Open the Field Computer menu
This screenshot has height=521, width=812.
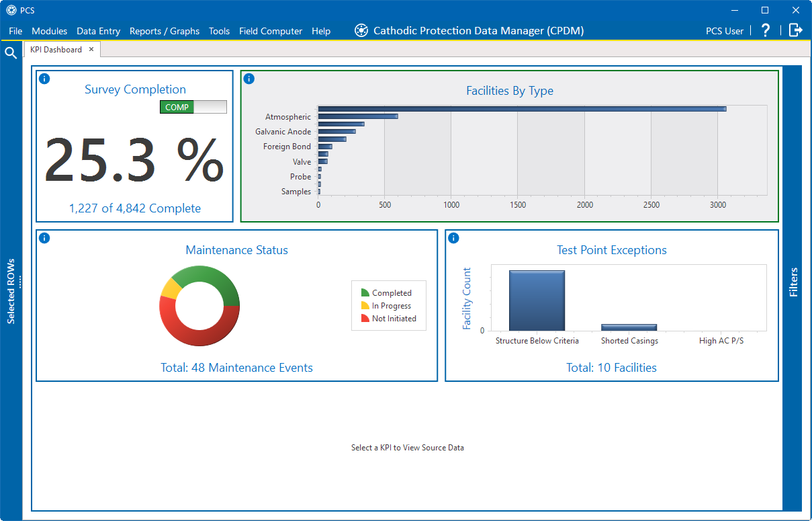pyautogui.click(x=270, y=31)
